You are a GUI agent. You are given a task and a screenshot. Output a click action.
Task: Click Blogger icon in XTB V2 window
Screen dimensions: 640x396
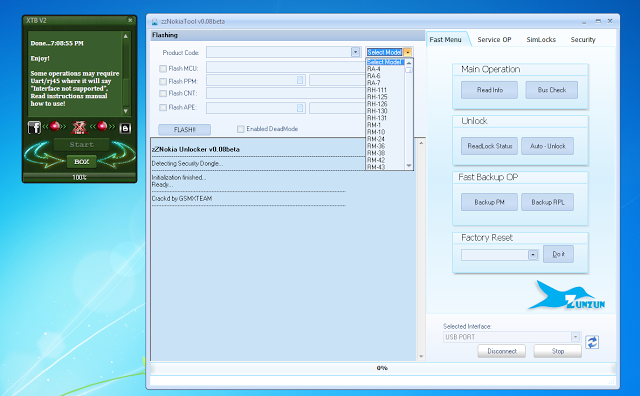tap(125, 128)
